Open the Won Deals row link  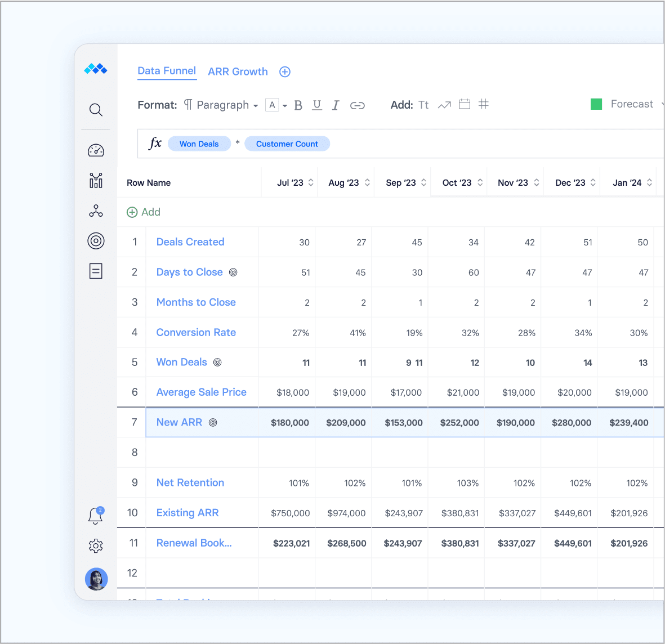(181, 362)
